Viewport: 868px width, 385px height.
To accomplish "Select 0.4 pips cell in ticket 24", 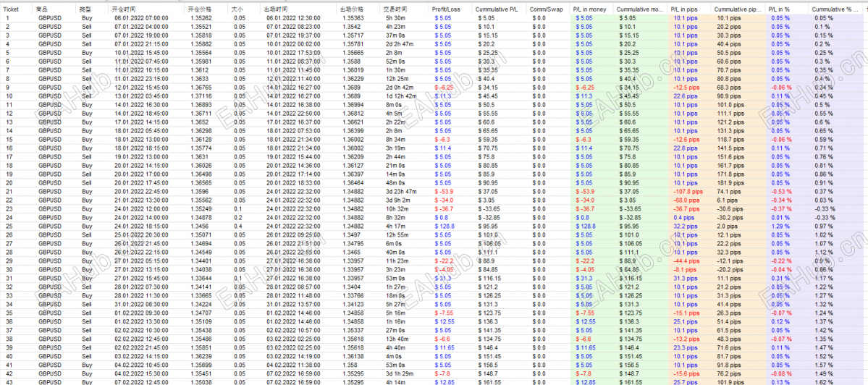I will 683,217.
